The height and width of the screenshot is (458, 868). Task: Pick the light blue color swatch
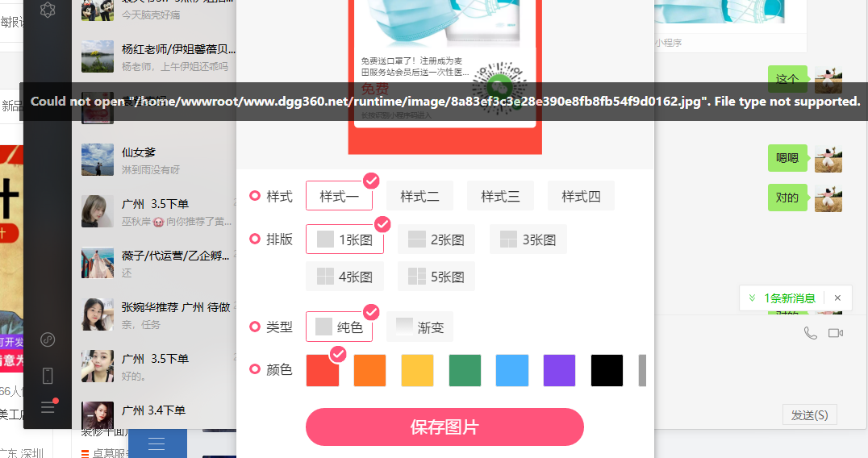tap(512, 370)
